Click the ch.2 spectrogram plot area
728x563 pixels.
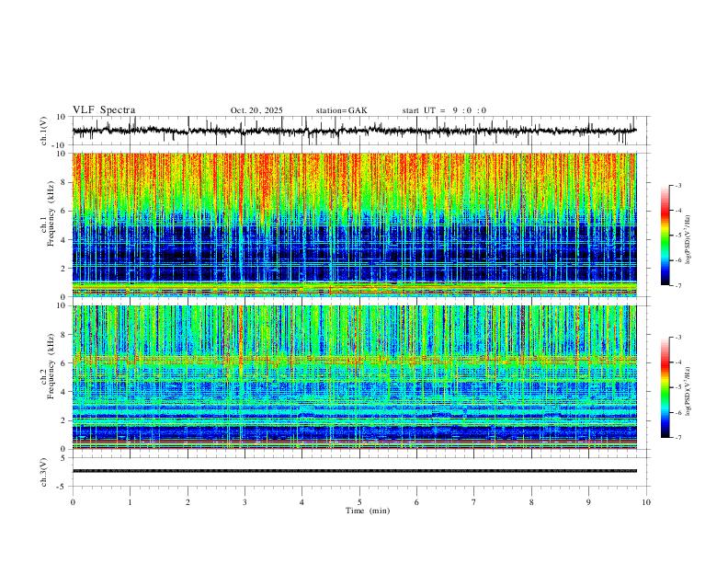354,377
